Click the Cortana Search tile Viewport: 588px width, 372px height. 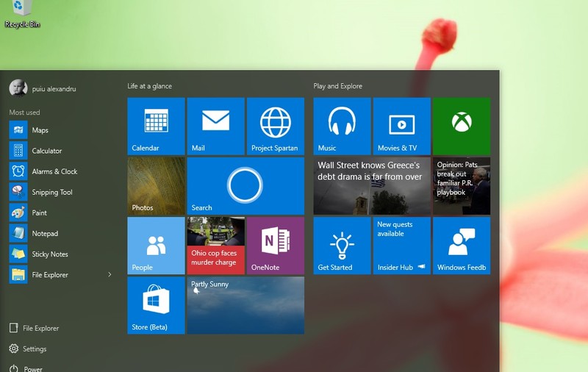(x=245, y=186)
